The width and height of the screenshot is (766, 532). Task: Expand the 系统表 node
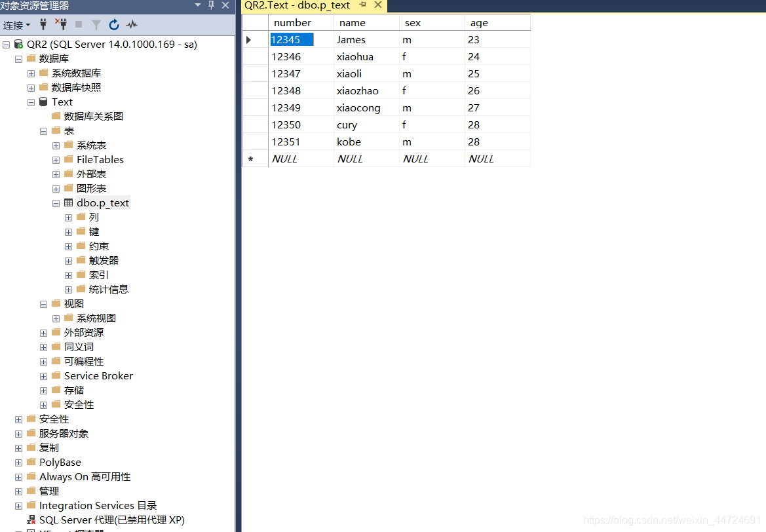(x=56, y=145)
